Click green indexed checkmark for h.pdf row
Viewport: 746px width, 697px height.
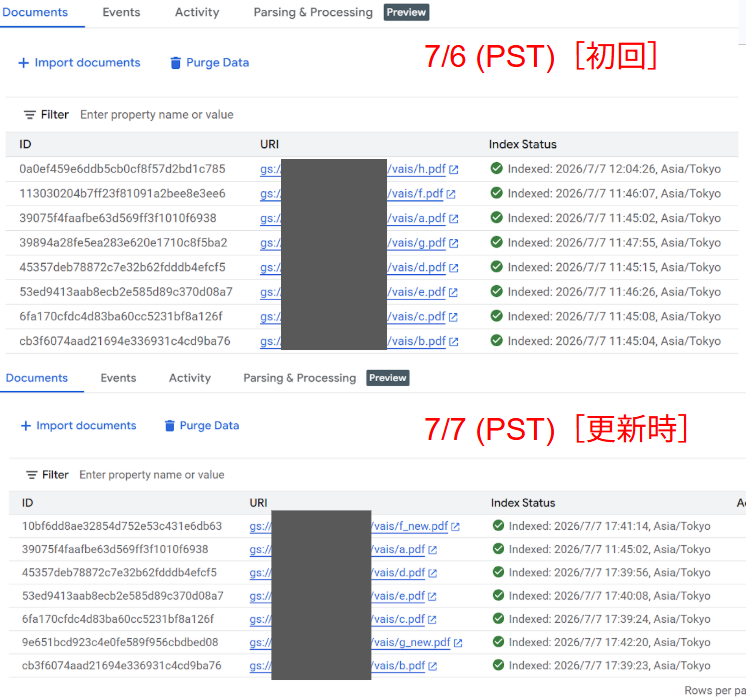[x=497, y=168]
